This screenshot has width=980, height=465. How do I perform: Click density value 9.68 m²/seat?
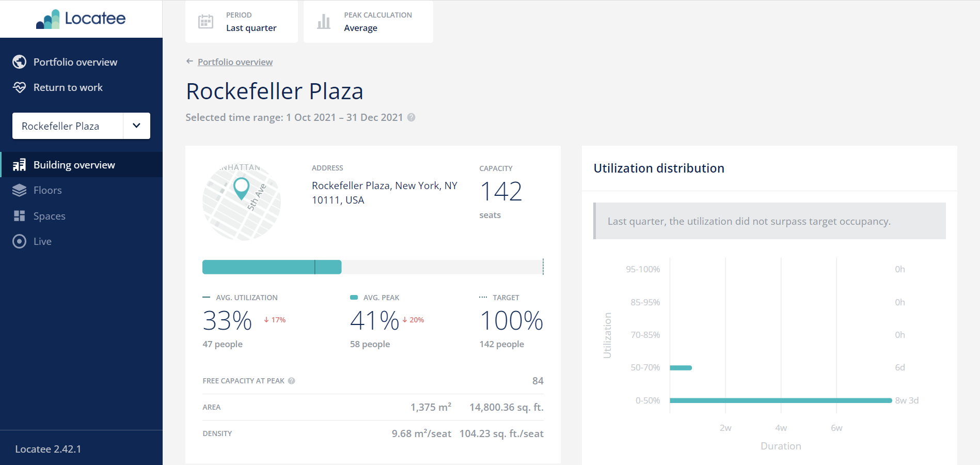tap(421, 433)
